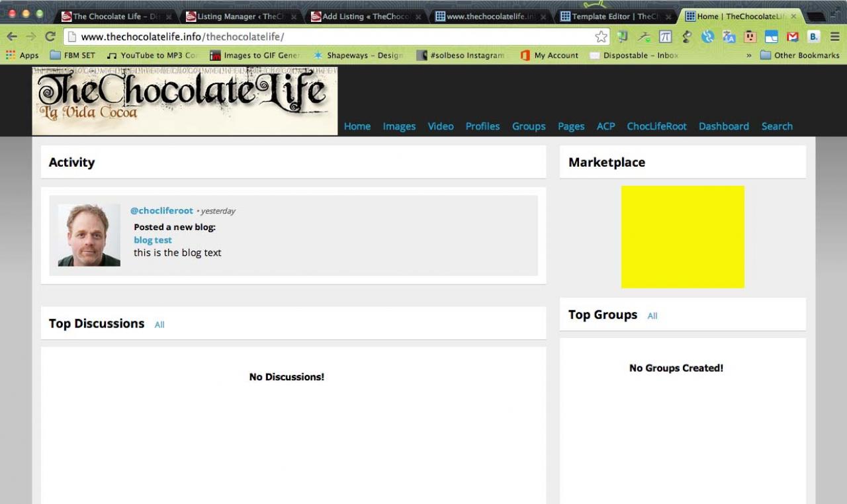
Task: Open the FBM SET bookmark folder
Action: tap(73, 56)
